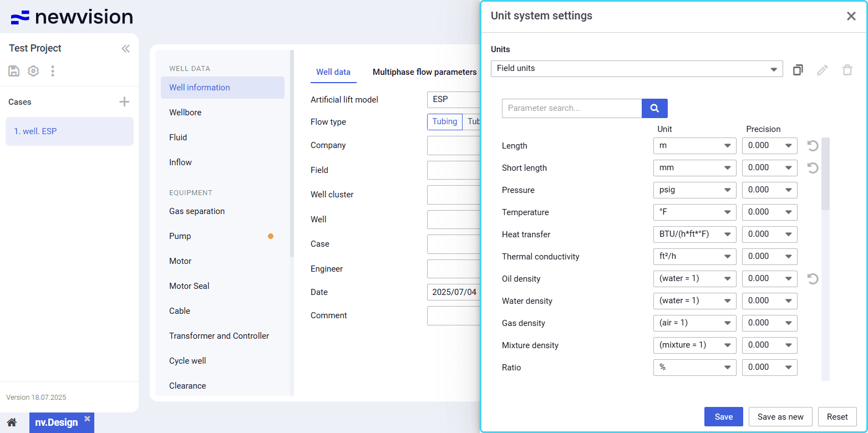This screenshot has width=868, height=433.
Task: Click the Save as new button
Action: tap(780, 417)
